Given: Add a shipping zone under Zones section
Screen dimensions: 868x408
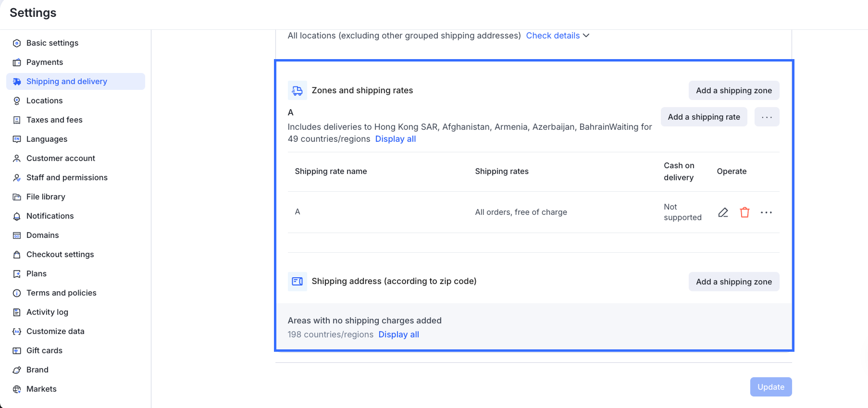Looking at the screenshot, I should 733,90.
